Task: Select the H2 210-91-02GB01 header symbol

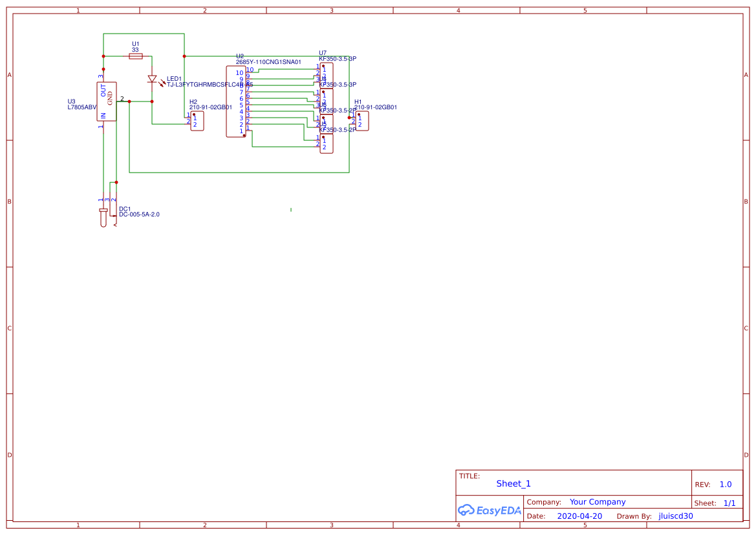Action: [196, 121]
